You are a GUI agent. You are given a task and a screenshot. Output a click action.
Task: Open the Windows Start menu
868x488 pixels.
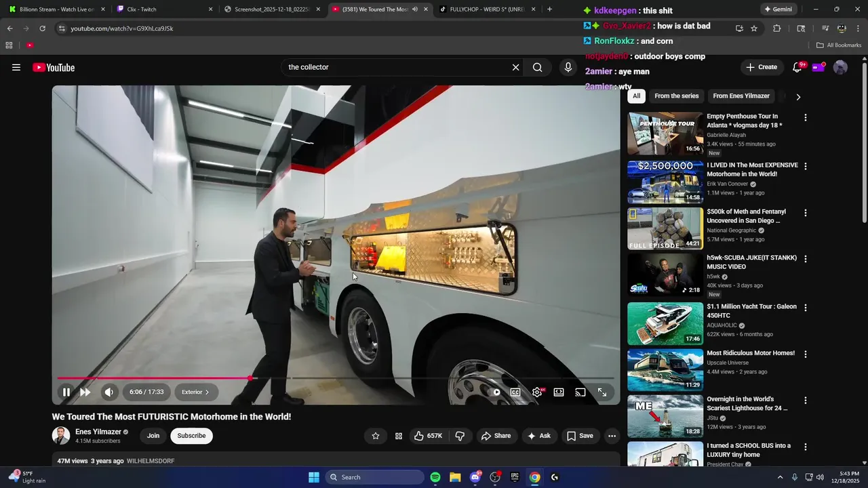point(314,477)
